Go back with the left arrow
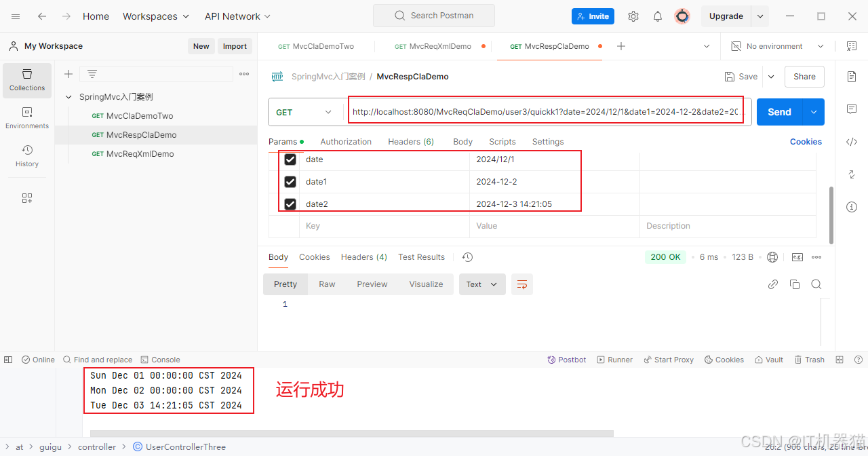 click(42, 16)
